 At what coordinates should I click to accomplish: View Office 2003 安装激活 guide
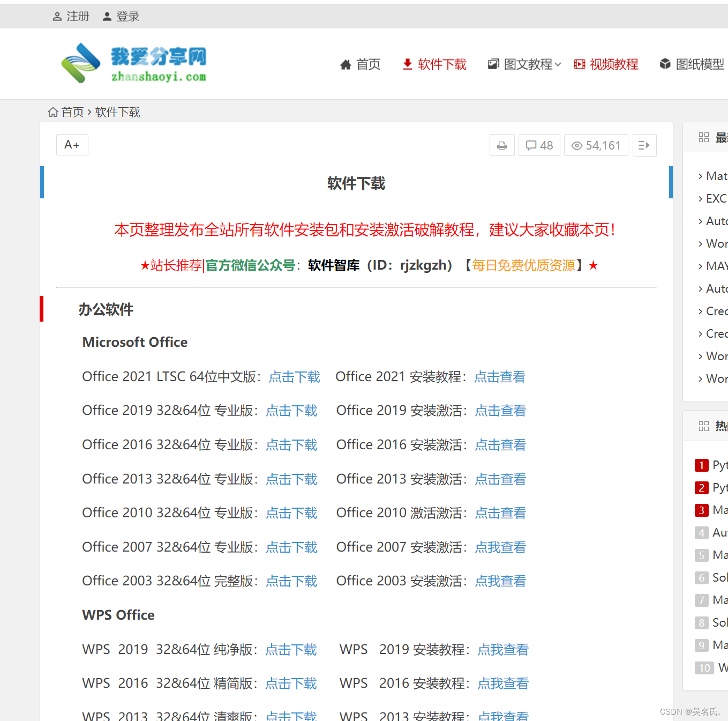point(500,581)
